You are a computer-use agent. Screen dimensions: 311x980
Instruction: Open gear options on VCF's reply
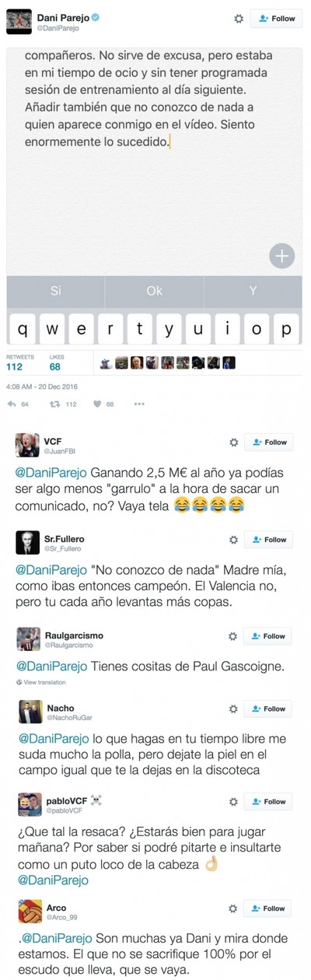tap(232, 442)
